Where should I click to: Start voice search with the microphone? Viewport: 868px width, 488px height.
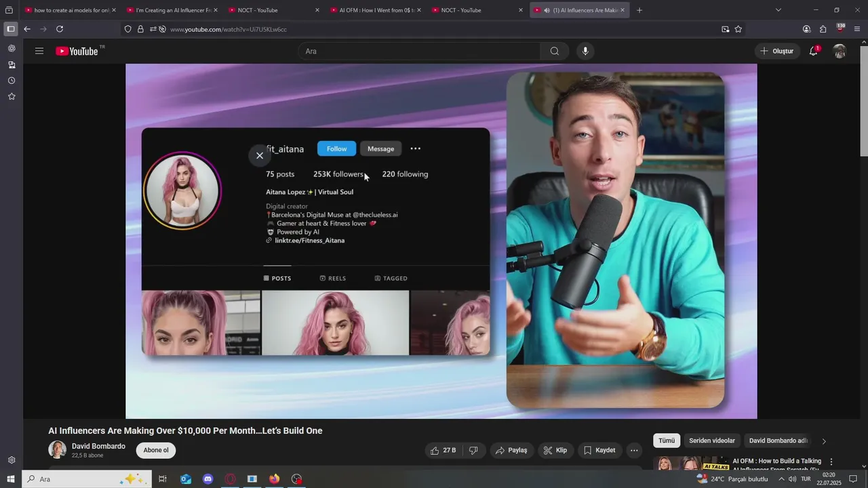pos(585,51)
